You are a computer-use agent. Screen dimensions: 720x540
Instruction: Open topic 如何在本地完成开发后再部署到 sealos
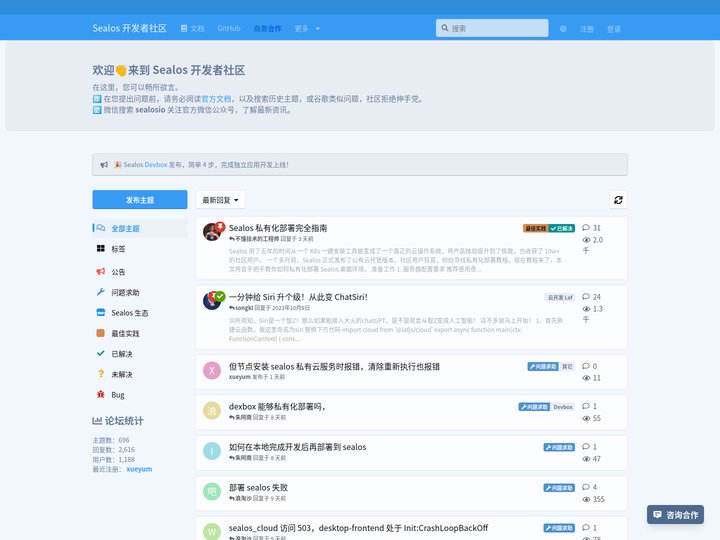(x=298, y=447)
